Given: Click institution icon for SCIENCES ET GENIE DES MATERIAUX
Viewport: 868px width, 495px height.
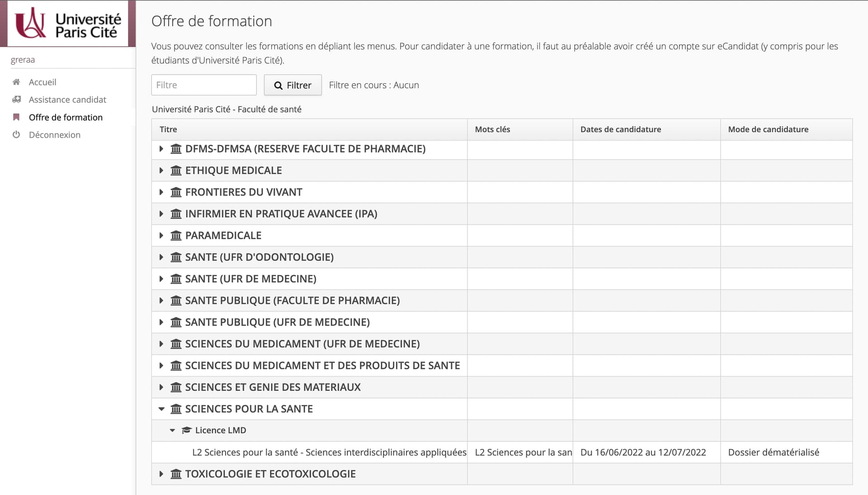Looking at the screenshot, I should click(176, 387).
